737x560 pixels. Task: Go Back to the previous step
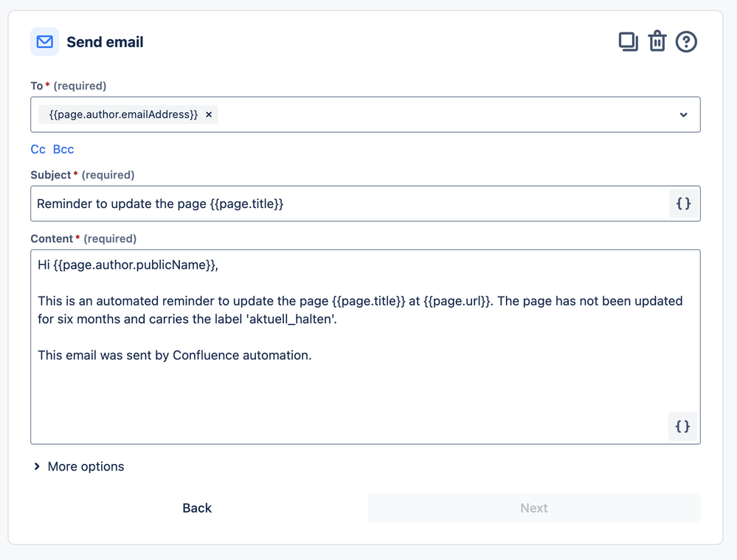point(197,508)
